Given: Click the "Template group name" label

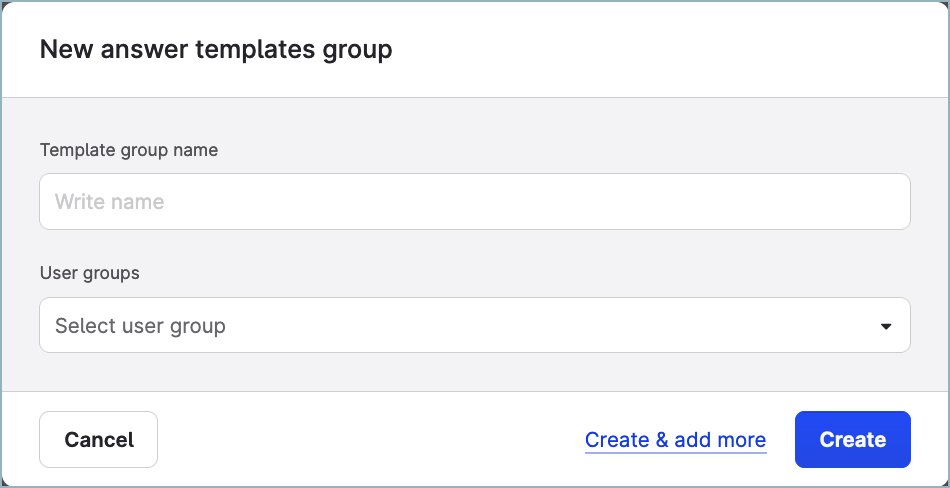Looking at the screenshot, I should (x=129, y=150).
